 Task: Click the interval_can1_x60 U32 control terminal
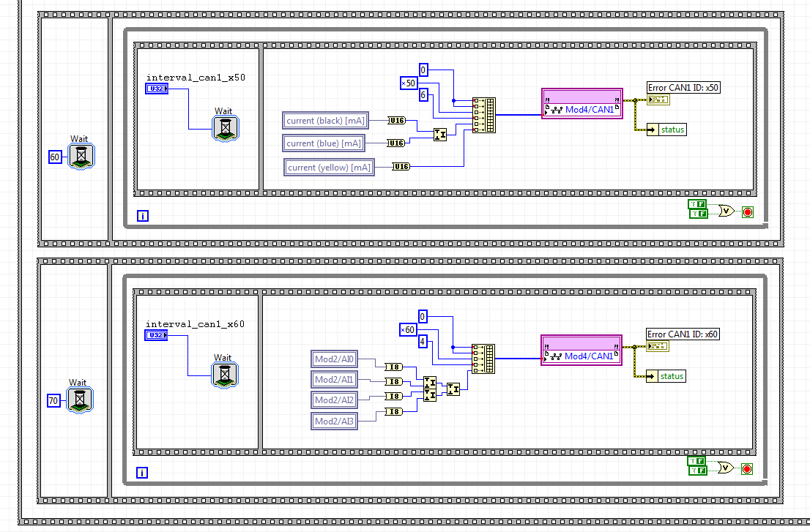point(155,335)
